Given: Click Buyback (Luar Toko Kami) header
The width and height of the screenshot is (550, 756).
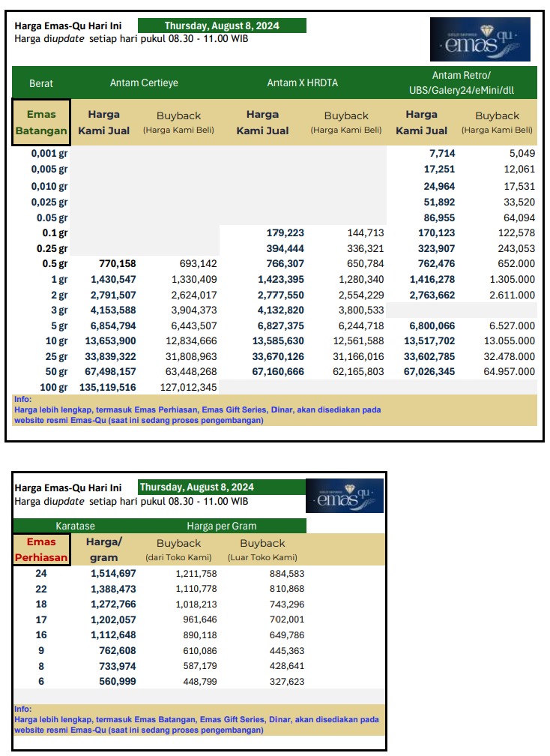Looking at the screenshot, I should pos(262,550).
